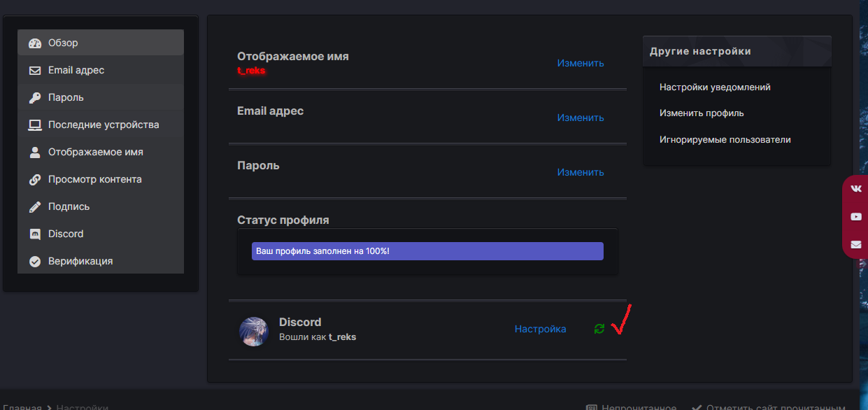The width and height of the screenshot is (868, 410).
Task: Open the VK social link icon
Action: (856, 189)
